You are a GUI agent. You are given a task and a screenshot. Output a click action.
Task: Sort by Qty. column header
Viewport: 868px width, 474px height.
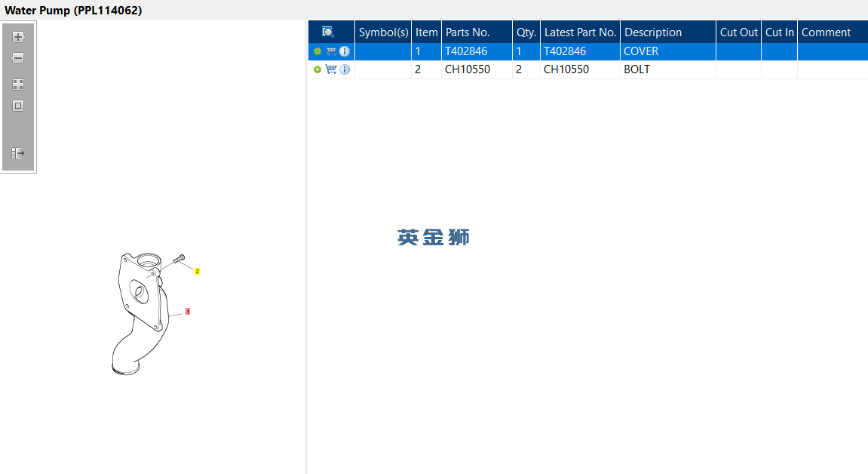(x=526, y=32)
